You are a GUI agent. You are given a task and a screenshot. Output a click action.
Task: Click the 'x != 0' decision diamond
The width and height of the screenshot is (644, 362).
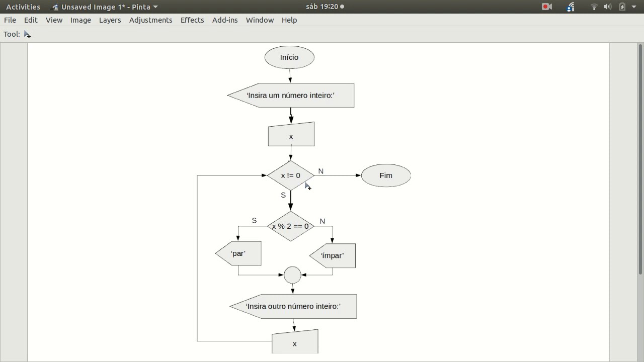point(290,175)
